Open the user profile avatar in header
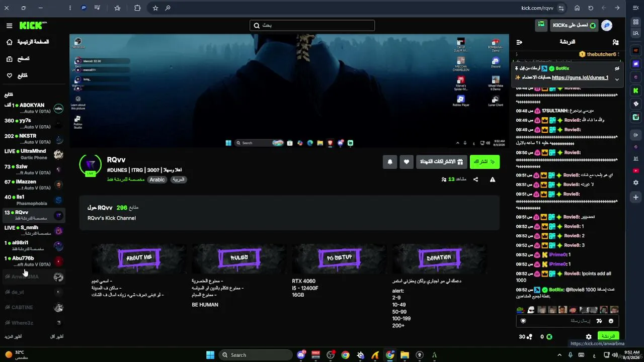This screenshot has width=644, height=362. 607,25
